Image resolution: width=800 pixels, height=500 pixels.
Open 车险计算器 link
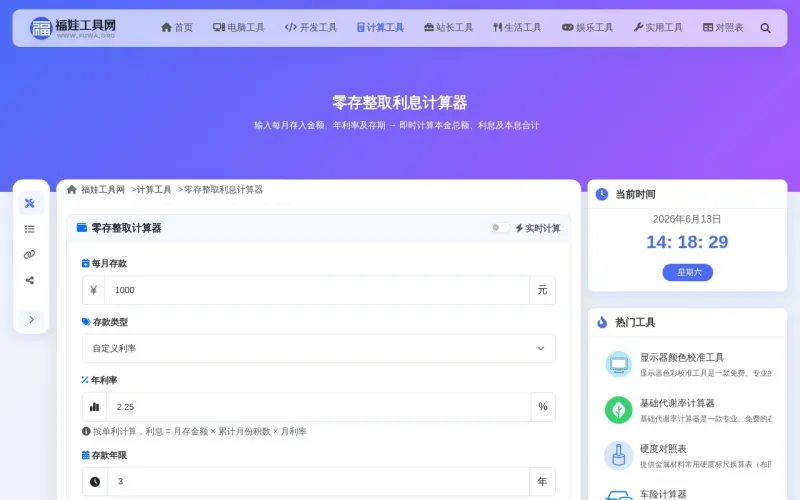click(663, 494)
